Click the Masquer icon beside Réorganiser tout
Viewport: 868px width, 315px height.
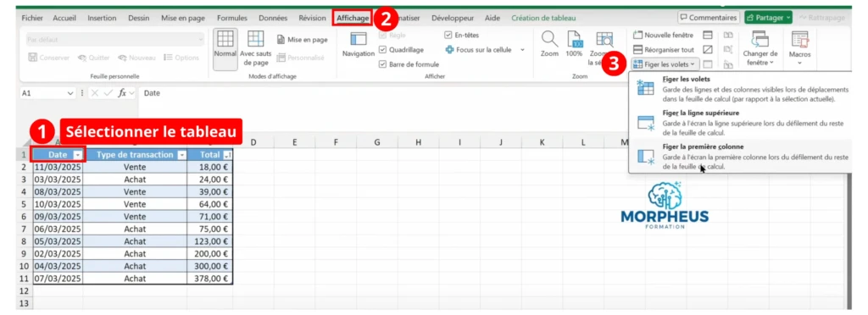[x=708, y=50]
